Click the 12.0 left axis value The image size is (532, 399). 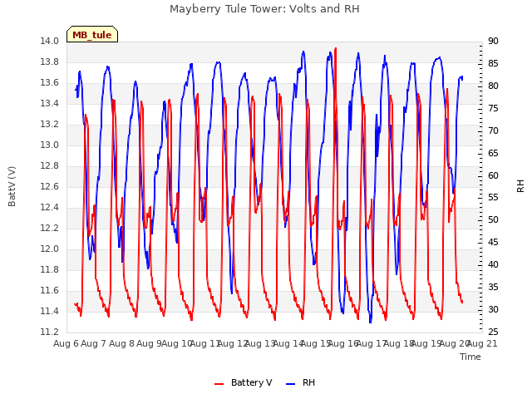pyautogui.click(x=50, y=249)
